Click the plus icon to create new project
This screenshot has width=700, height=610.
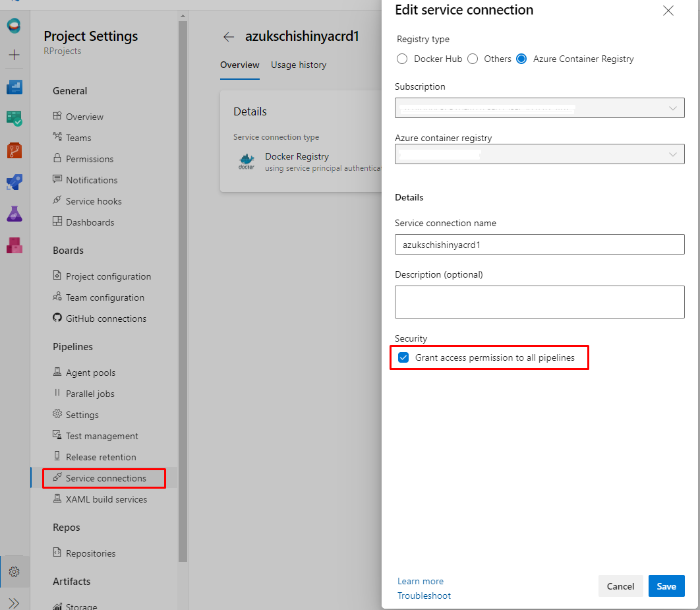point(15,55)
